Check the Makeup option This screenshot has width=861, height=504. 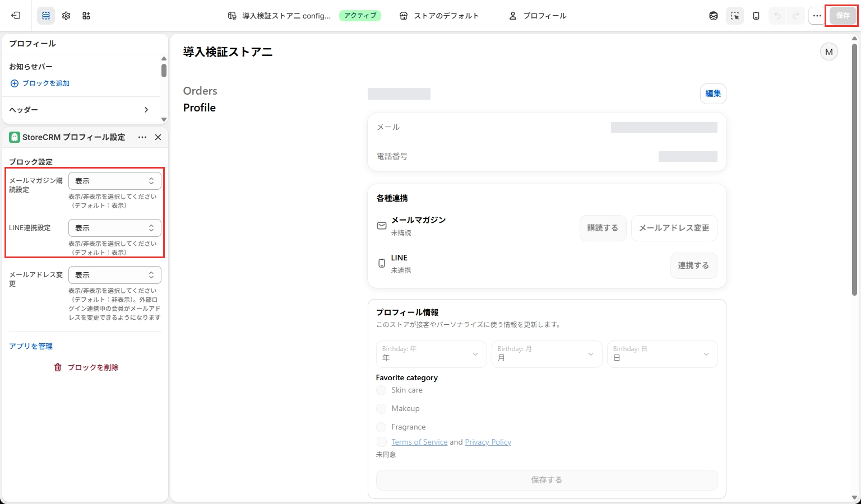click(x=381, y=409)
